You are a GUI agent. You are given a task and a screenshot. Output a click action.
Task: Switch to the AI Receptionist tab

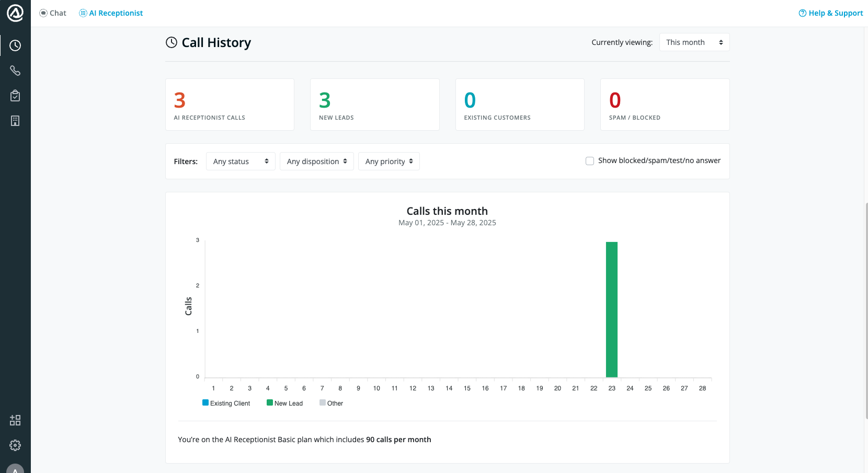(x=111, y=13)
